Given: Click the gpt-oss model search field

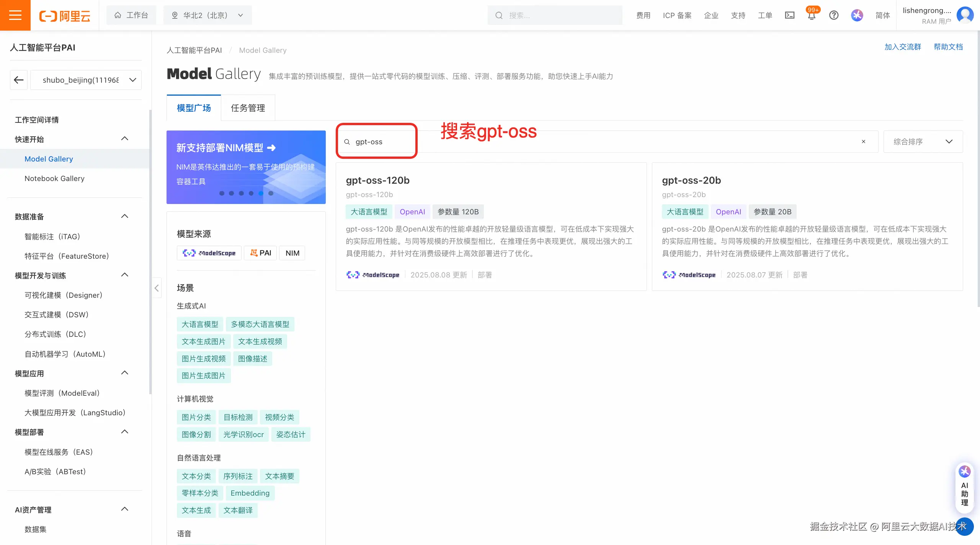Looking at the screenshot, I should tap(607, 142).
